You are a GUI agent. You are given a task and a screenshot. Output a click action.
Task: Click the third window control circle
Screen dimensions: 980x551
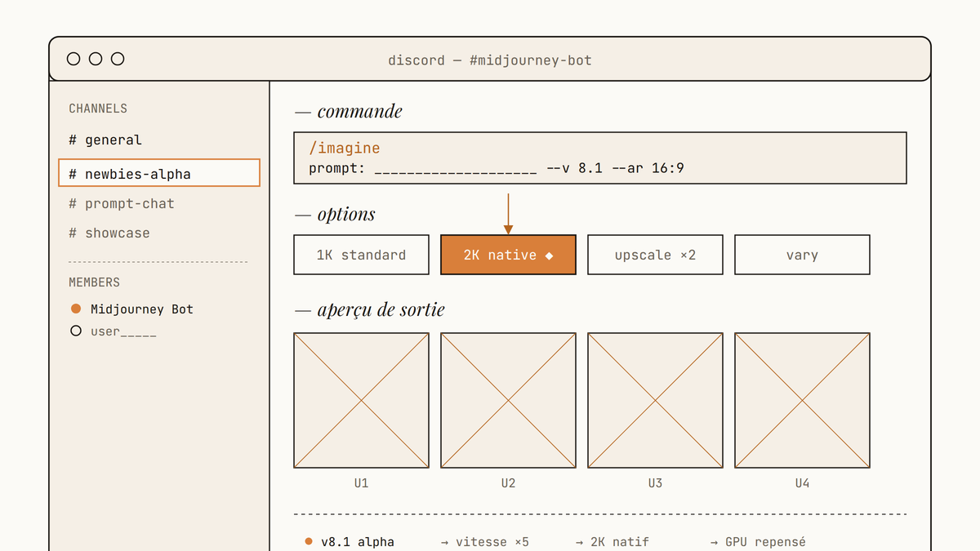[x=118, y=59]
